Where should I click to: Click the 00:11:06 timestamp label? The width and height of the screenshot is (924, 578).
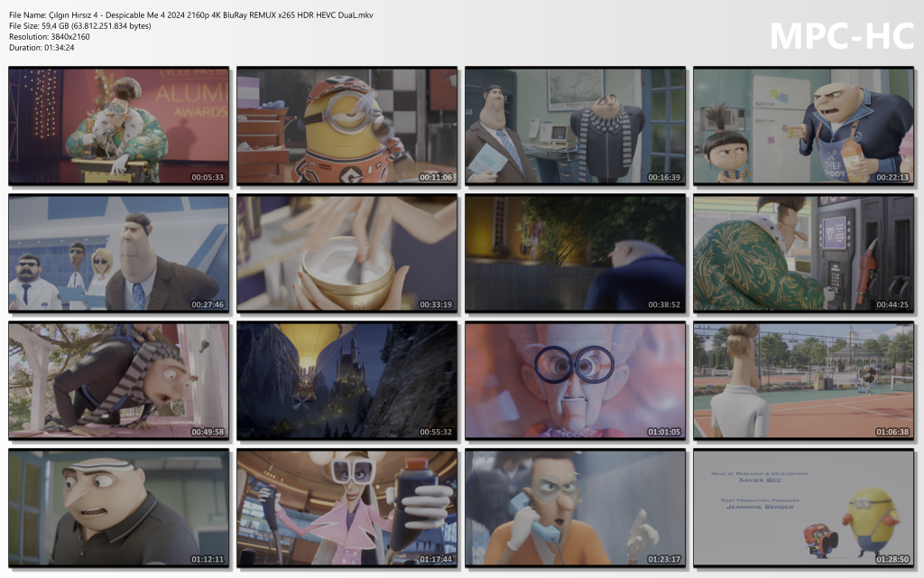[436, 177]
